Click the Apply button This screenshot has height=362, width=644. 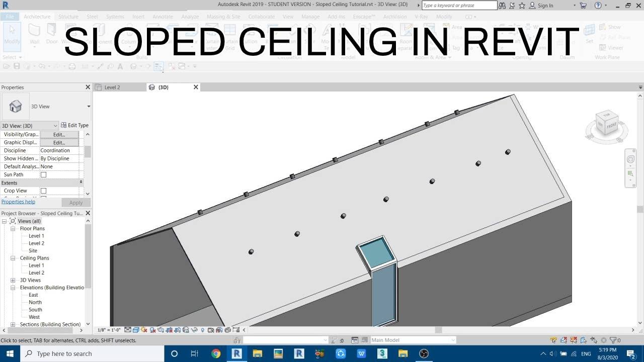pyautogui.click(x=76, y=203)
